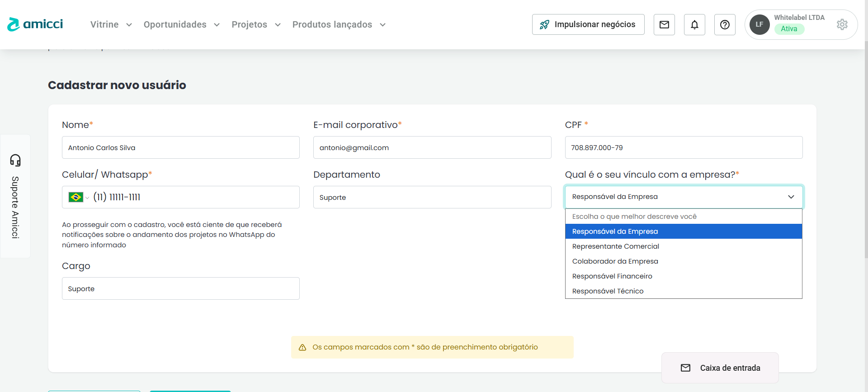Click the LF user avatar
This screenshot has height=392, width=868.
tap(759, 24)
